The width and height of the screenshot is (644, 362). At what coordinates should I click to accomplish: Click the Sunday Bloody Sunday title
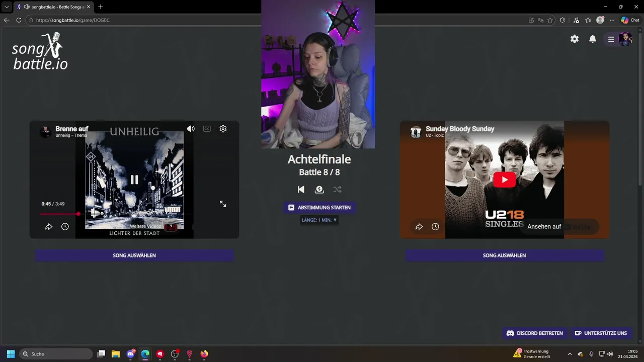(x=460, y=129)
